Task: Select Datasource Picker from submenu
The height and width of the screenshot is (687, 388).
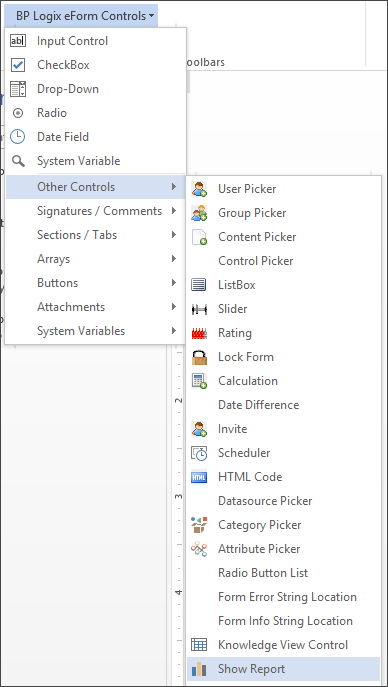Action: tap(284, 501)
